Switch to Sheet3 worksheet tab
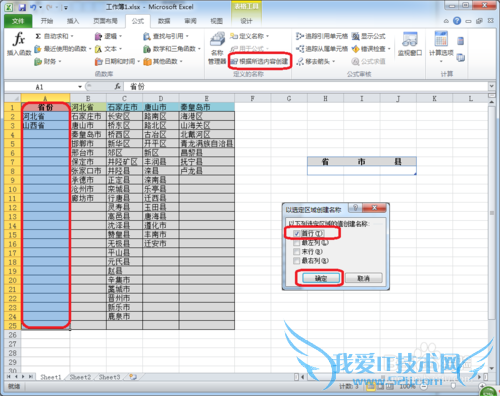Screen dimensions: 500x396 pyautogui.click(x=109, y=377)
